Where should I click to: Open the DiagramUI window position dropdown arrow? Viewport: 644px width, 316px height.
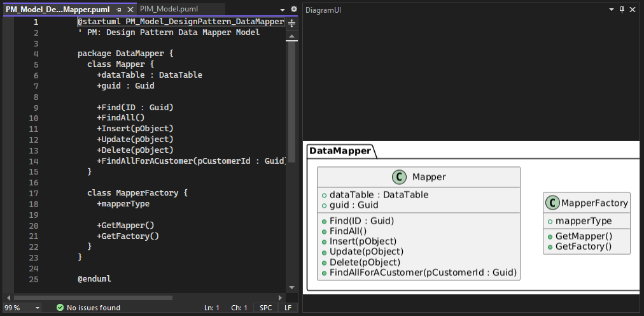[x=611, y=10]
